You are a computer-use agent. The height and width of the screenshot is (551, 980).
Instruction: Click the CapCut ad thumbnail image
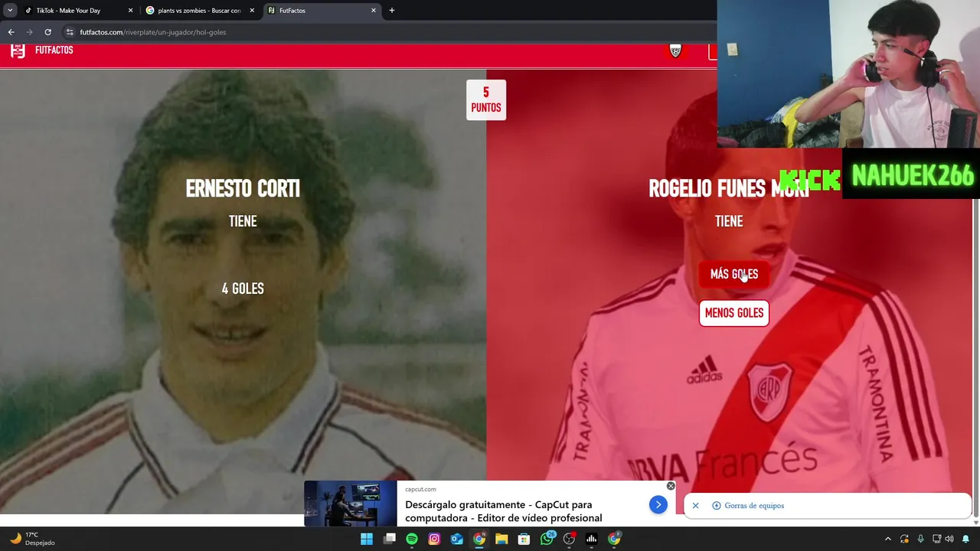(x=351, y=504)
